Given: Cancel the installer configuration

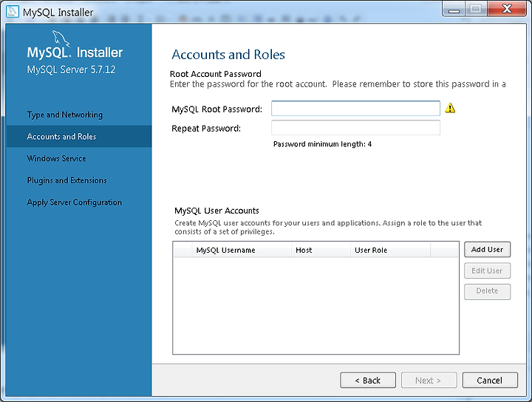Looking at the screenshot, I should point(490,381).
